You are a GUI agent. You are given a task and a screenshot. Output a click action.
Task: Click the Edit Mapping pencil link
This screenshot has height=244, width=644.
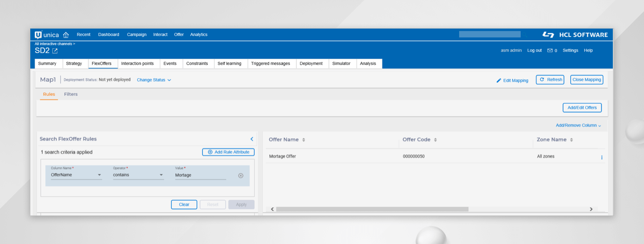512,80
